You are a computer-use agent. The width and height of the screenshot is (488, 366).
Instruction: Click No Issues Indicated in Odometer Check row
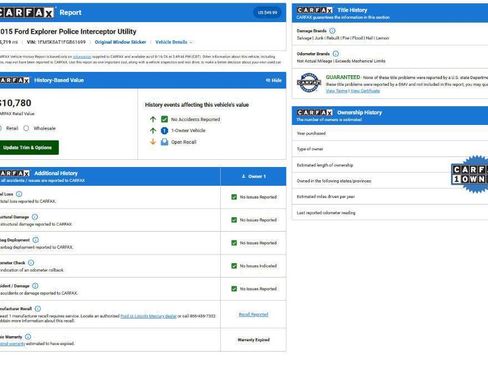pyautogui.click(x=258, y=266)
